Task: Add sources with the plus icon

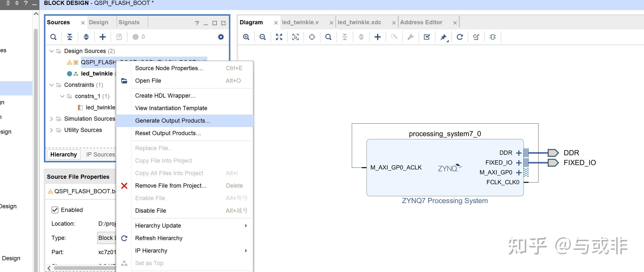Action: click(x=103, y=37)
